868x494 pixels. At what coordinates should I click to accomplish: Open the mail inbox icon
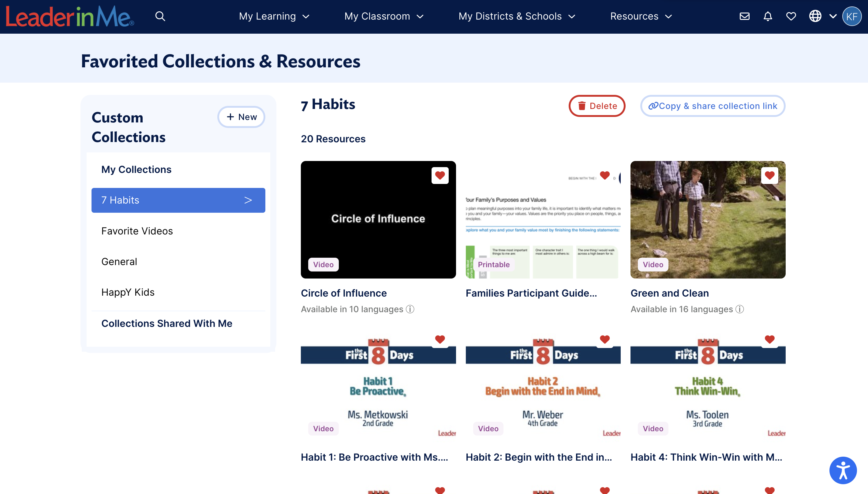(x=744, y=16)
